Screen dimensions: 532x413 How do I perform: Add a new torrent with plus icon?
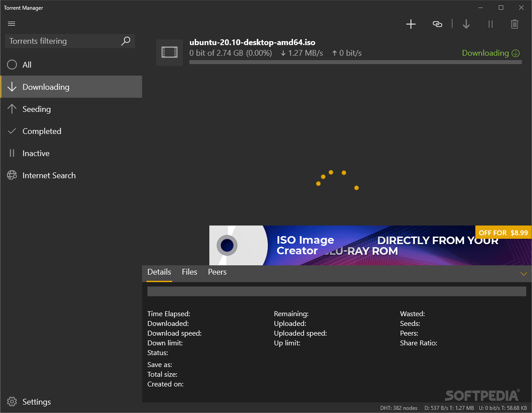411,24
